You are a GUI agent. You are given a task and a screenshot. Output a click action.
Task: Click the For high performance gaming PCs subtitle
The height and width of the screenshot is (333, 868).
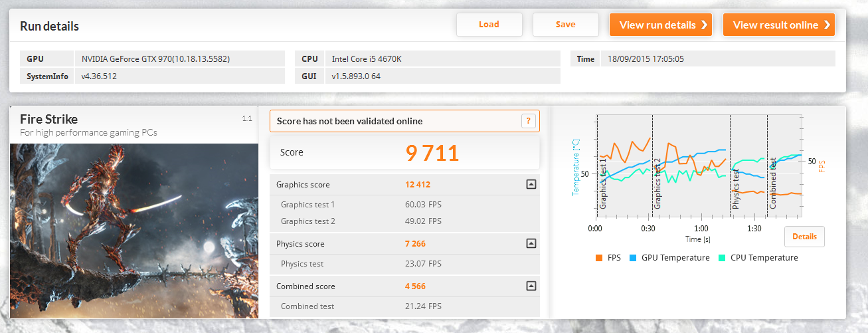click(88, 132)
